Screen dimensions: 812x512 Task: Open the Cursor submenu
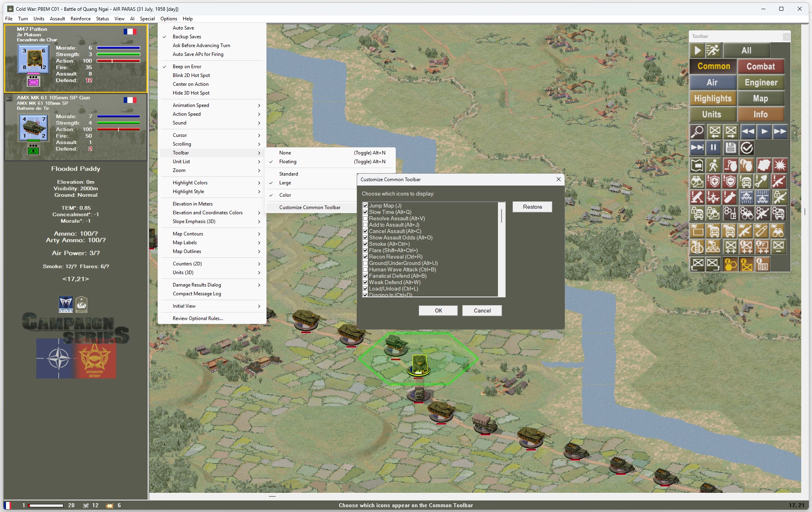point(212,135)
